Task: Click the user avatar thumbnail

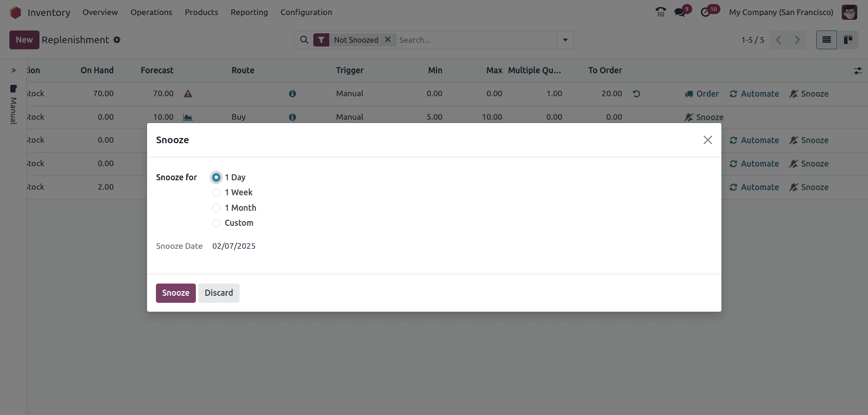Action: [x=849, y=12]
